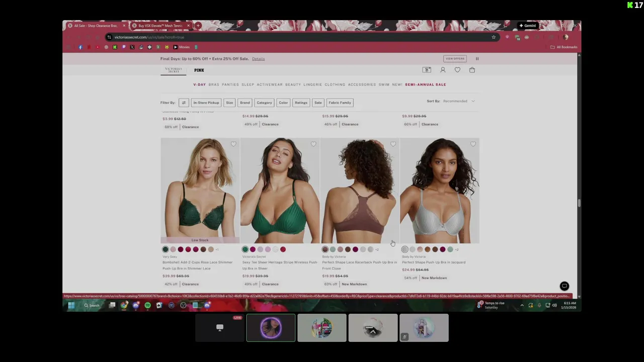644x362 pixels.
Task: View site information icon in address bar
Action: click(109, 37)
